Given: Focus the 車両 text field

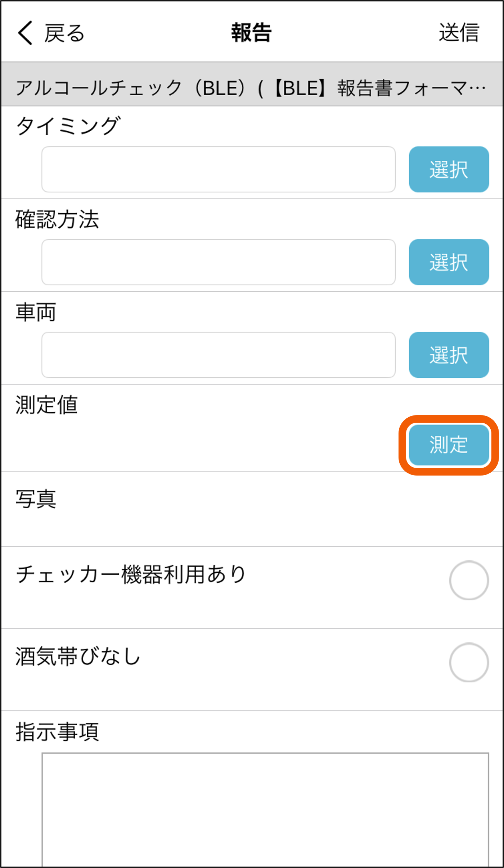Looking at the screenshot, I should tap(218, 355).
